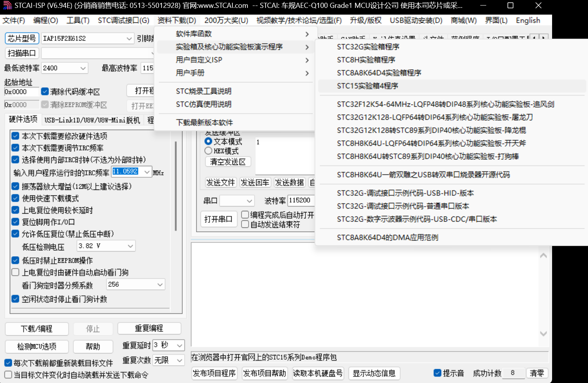The width and height of the screenshot is (588, 383).
Task: Toggle 本次下载需要修改硬件选项 checkbox
Action: 15,136
